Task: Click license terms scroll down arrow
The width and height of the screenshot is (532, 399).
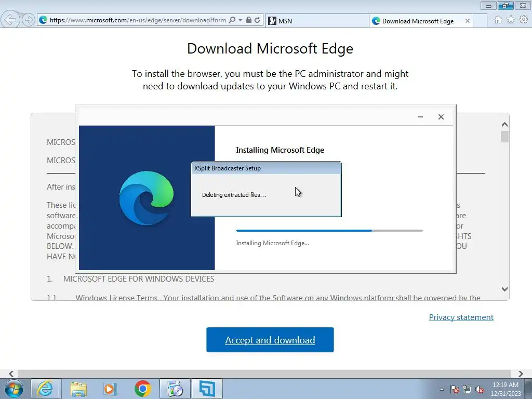Action: pos(504,289)
